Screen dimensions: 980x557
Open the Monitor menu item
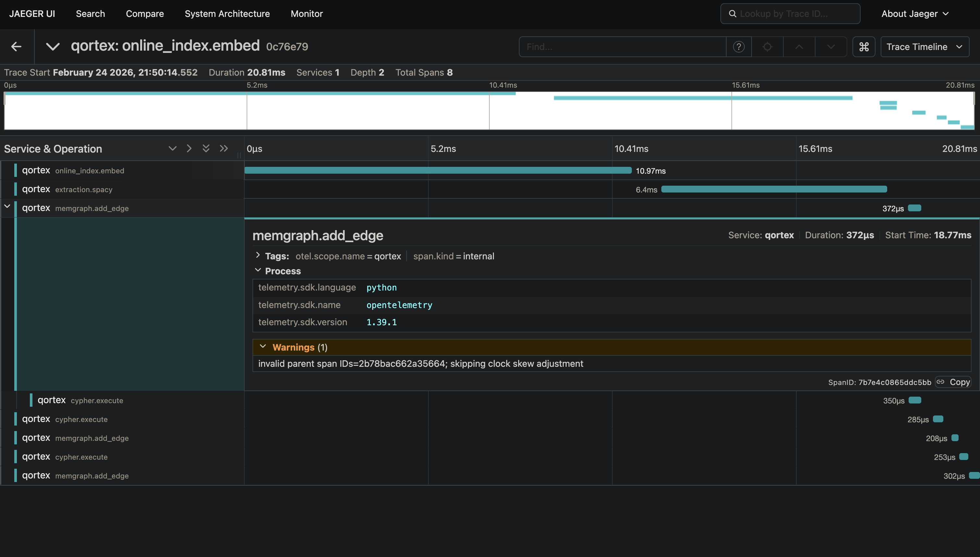coord(307,14)
